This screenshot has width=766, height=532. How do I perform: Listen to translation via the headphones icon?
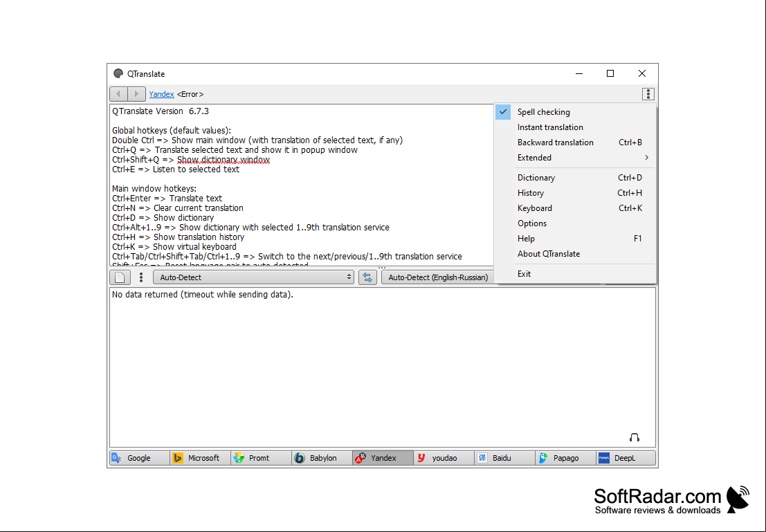[x=634, y=437]
